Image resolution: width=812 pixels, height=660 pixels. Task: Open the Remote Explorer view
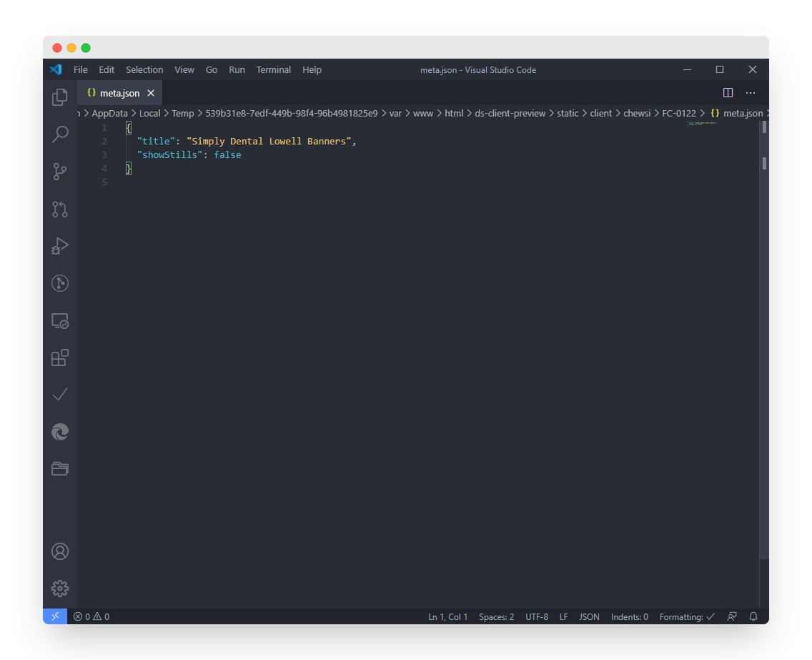(x=59, y=320)
